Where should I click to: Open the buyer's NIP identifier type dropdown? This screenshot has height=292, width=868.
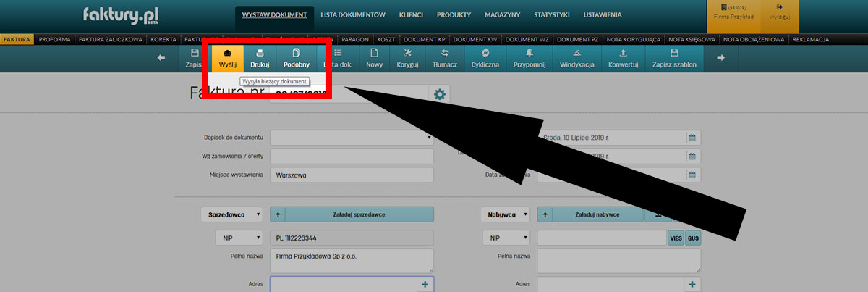point(506,238)
